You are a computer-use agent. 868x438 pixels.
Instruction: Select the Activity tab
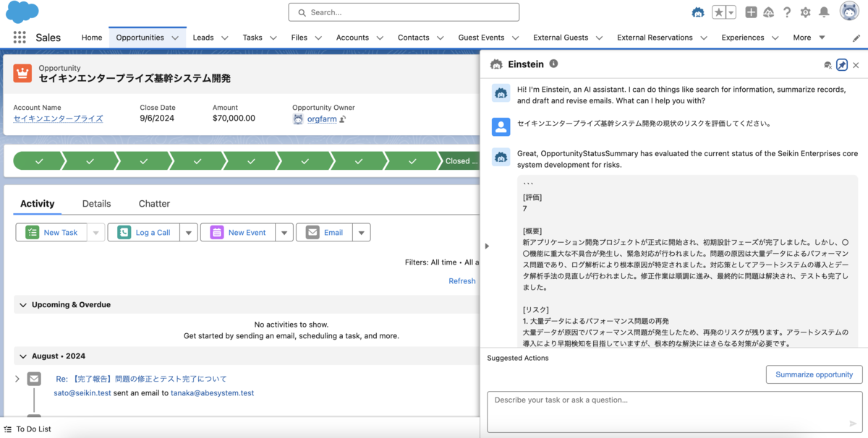point(37,204)
